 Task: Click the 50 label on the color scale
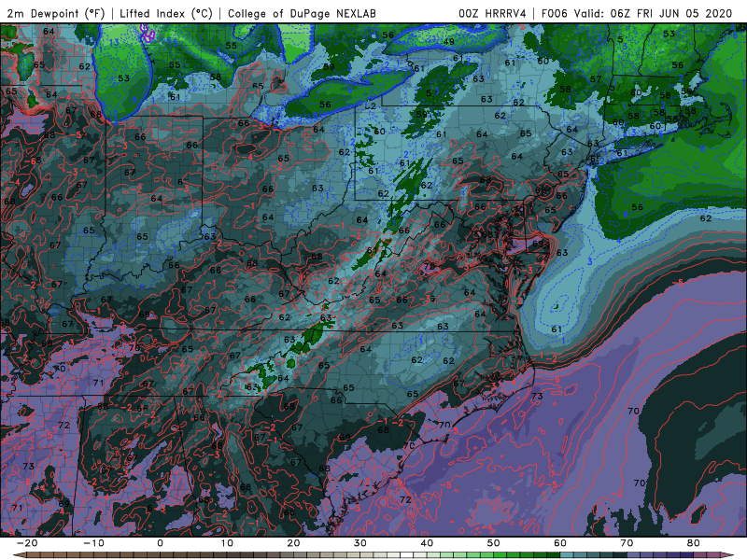494,543
